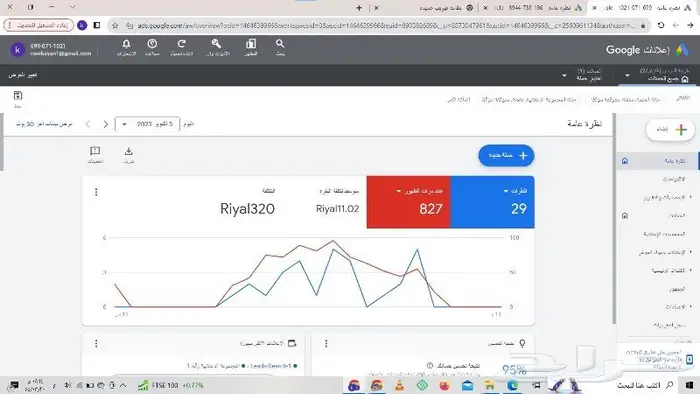Expand the campaign chooser dropdown in the dark bar
This screenshot has width=700, height=394.
coord(564,75)
